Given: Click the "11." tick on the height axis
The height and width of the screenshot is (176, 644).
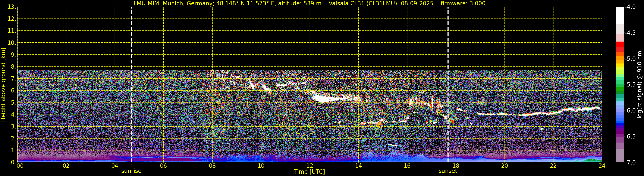Looking at the screenshot, I should click(x=12, y=31).
